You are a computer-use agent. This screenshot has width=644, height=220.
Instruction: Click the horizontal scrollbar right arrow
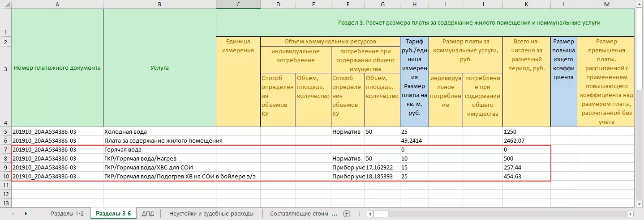tap(631, 214)
